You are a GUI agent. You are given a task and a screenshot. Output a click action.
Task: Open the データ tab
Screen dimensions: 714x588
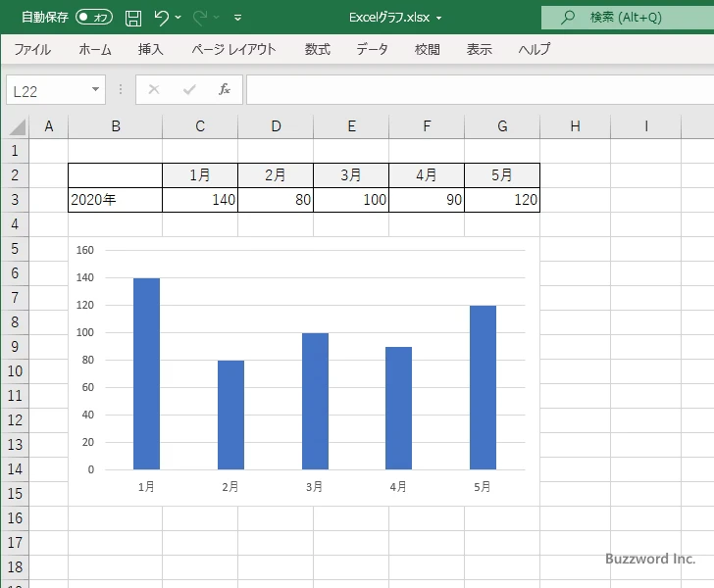tap(372, 49)
